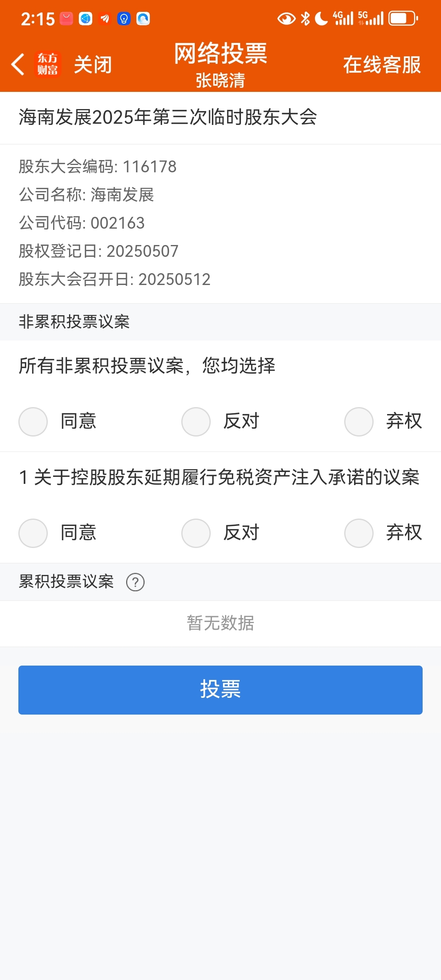Tap the 东方财富 logo icon
This screenshot has width=441, height=980.
pos(48,65)
